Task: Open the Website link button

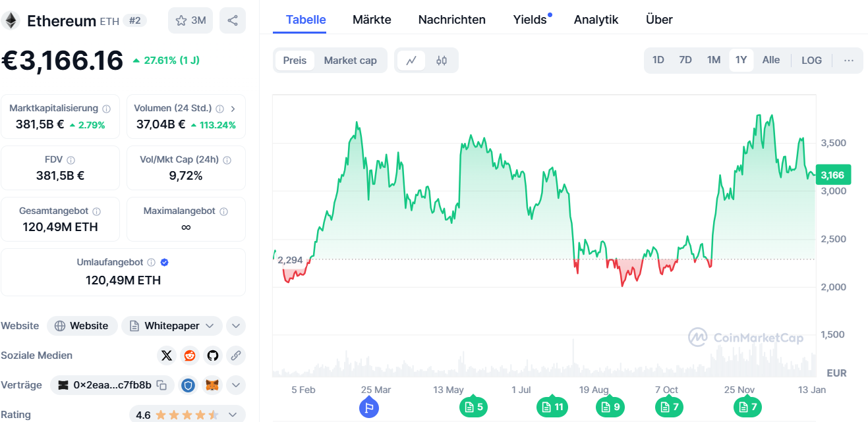Action: pos(82,326)
